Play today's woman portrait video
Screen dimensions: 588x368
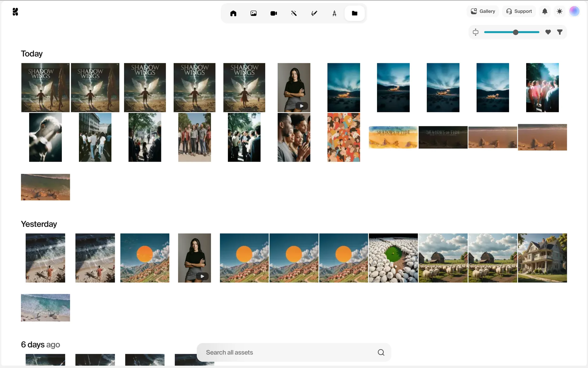point(301,106)
